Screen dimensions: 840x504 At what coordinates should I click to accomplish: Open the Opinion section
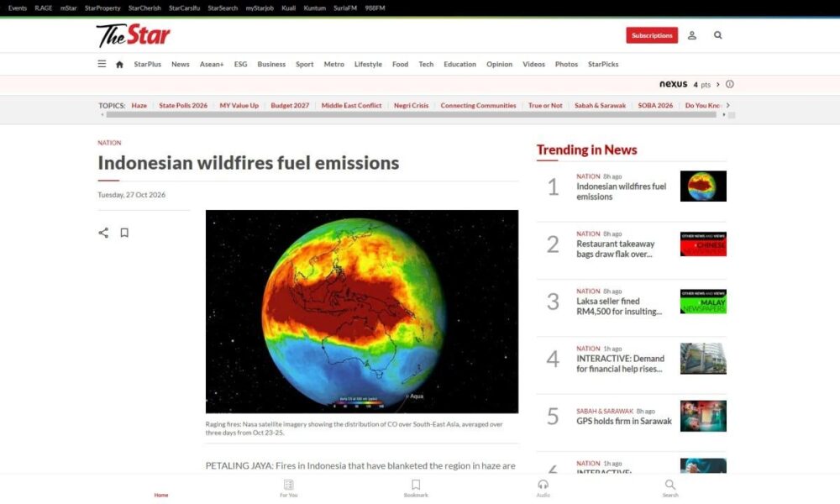(499, 65)
